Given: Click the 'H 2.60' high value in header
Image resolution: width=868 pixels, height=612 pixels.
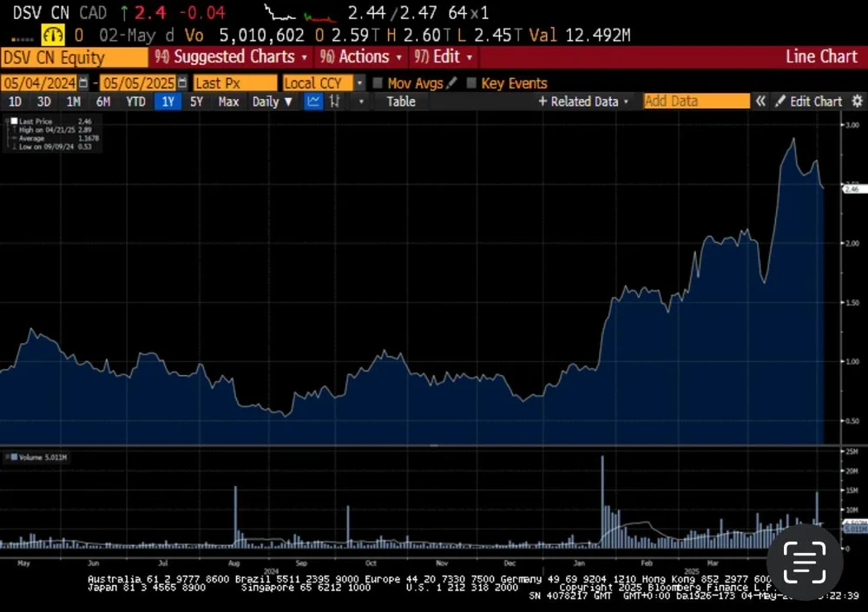Looking at the screenshot, I should coord(418,36).
